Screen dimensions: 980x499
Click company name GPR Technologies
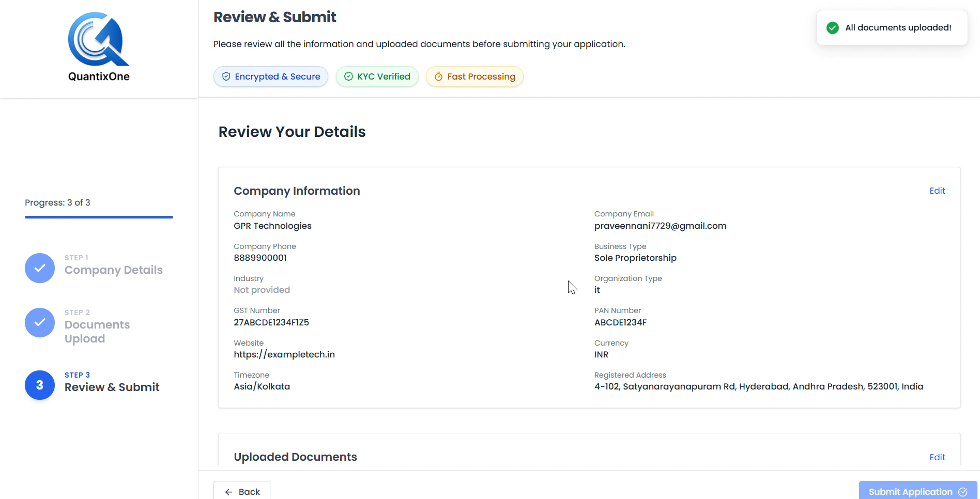pos(272,226)
